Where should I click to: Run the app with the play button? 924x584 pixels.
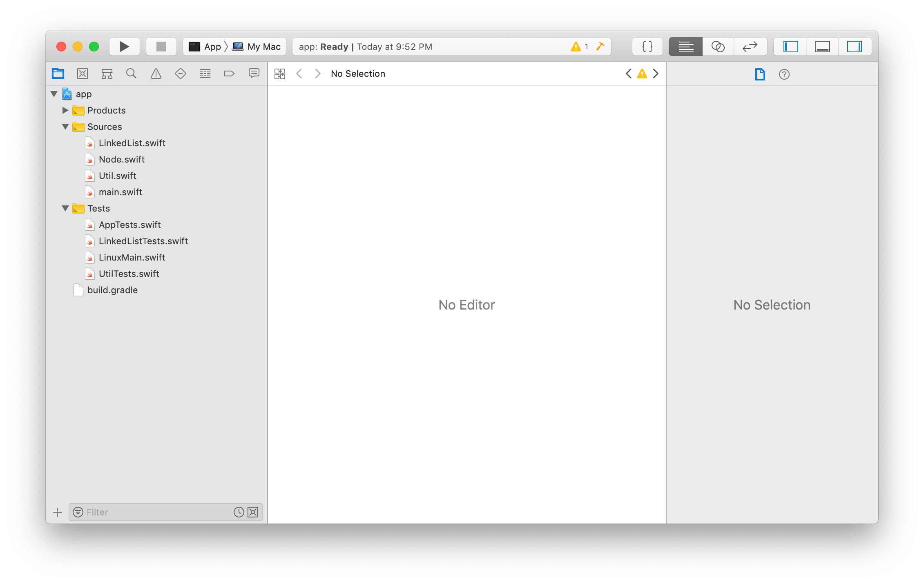click(124, 46)
